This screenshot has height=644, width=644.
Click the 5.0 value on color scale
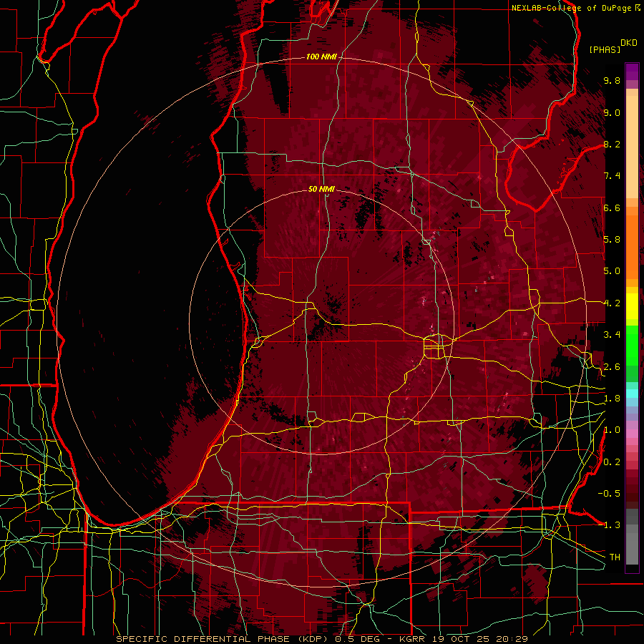tap(612, 271)
